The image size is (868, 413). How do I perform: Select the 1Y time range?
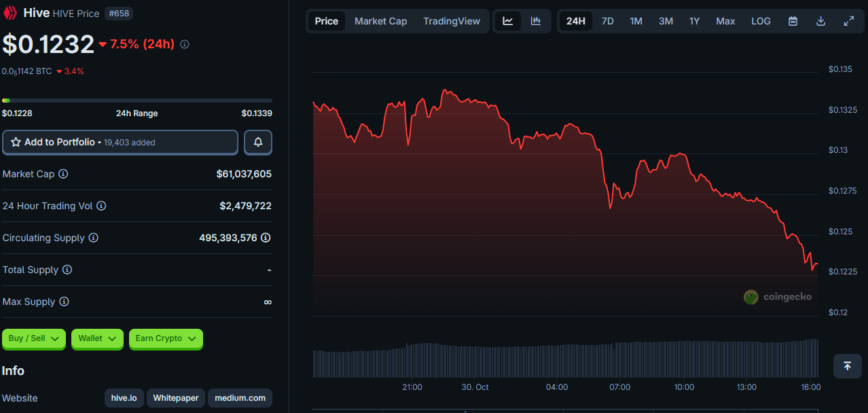pyautogui.click(x=694, y=21)
